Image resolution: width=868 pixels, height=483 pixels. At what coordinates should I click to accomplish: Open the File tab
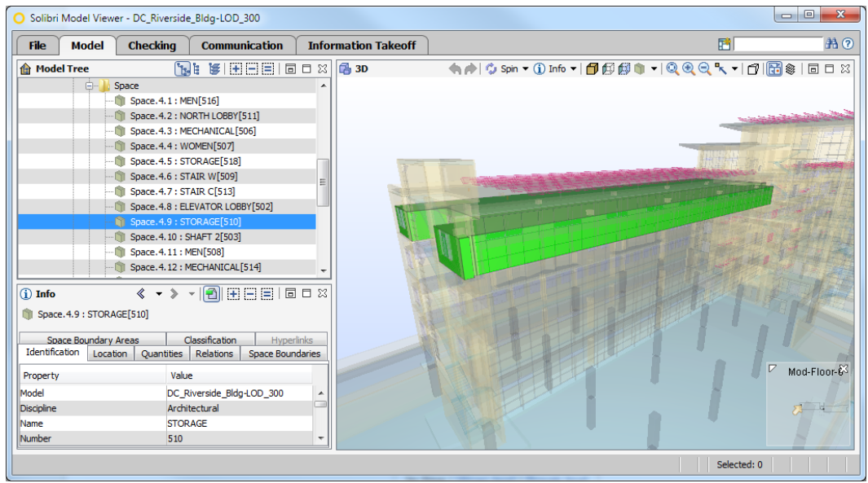tap(37, 46)
